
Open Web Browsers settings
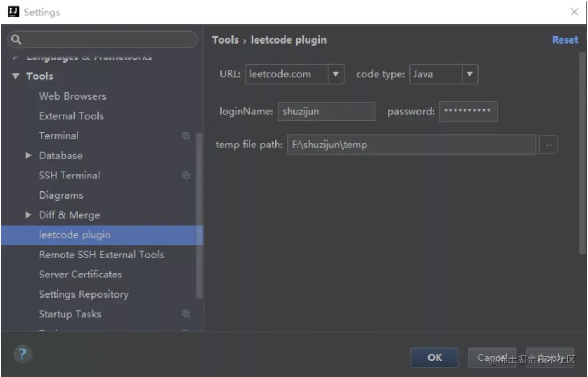pos(72,96)
